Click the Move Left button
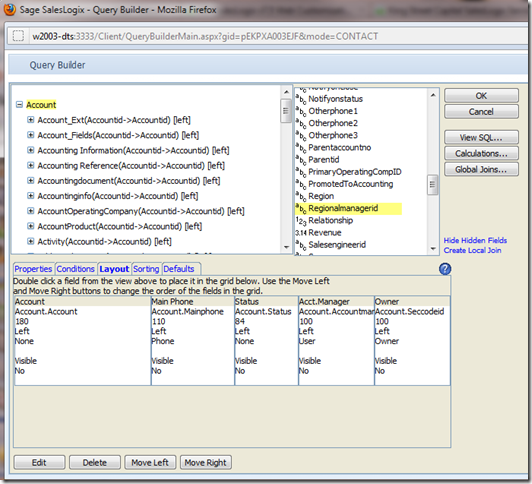 [x=150, y=462]
